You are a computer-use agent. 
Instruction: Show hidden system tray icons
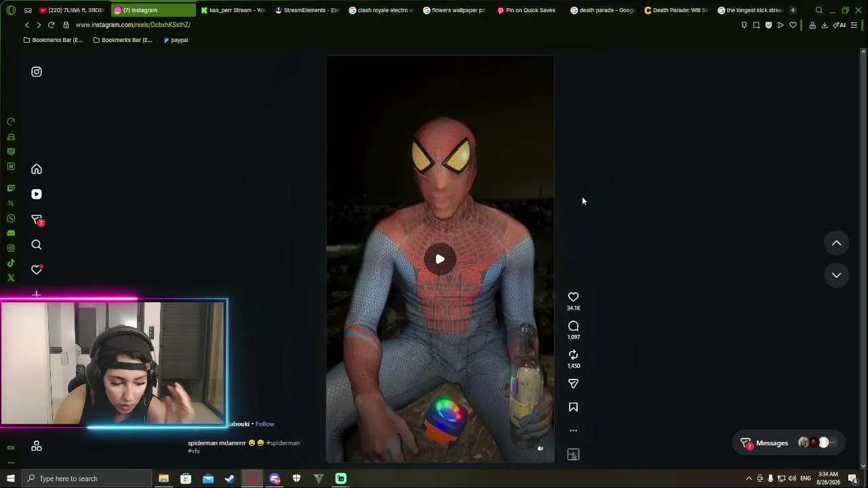(x=749, y=479)
